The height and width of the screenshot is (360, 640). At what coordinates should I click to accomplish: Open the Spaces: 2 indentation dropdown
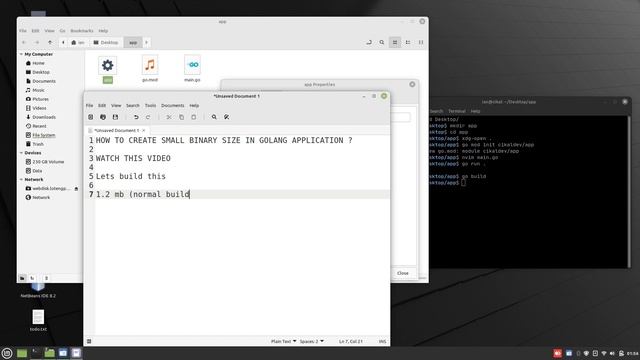click(x=311, y=341)
